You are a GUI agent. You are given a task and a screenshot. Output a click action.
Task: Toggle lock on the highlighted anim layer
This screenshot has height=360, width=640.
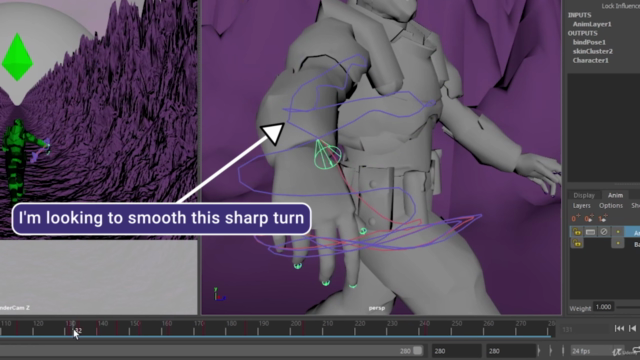click(577, 232)
